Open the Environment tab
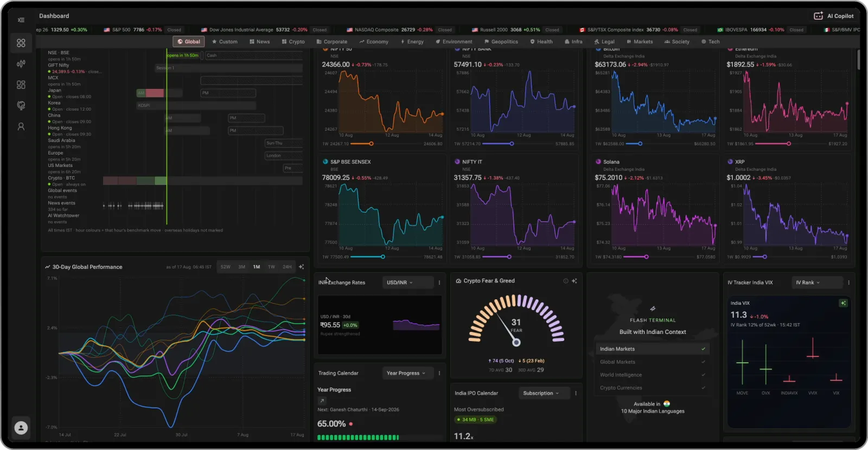 click(454, 41)
